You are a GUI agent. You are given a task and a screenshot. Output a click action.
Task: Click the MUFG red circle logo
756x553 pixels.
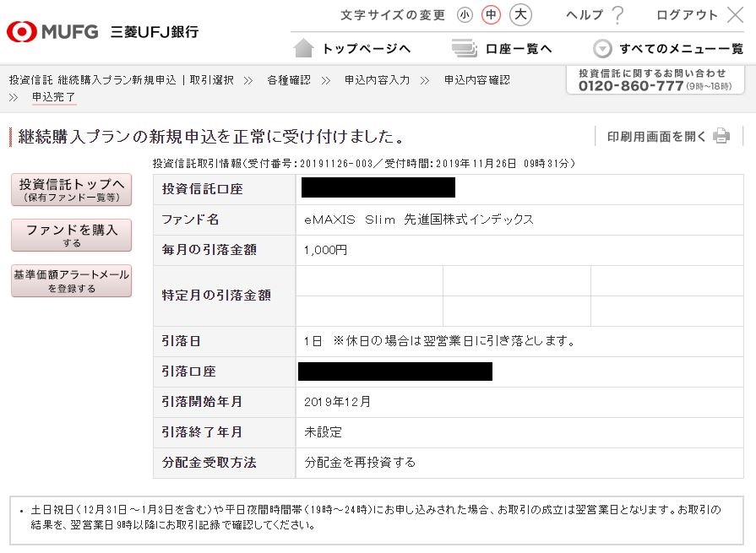point(21,32)
